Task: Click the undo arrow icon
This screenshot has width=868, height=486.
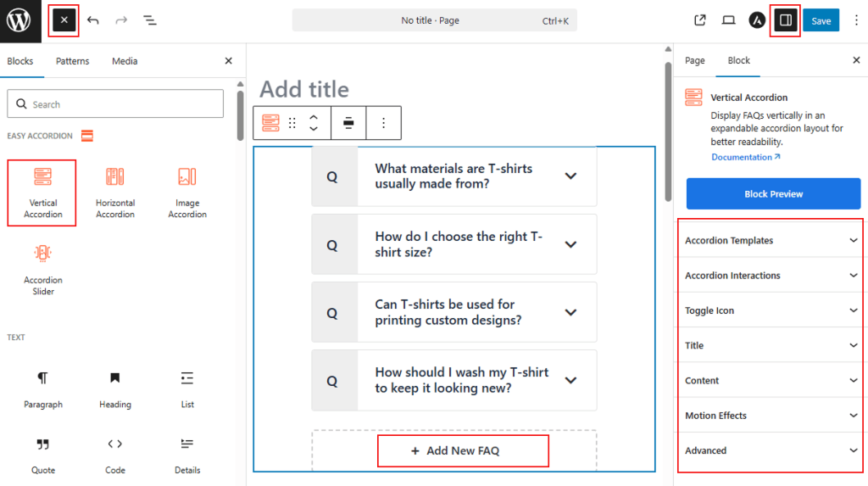Action: [93, 20]
